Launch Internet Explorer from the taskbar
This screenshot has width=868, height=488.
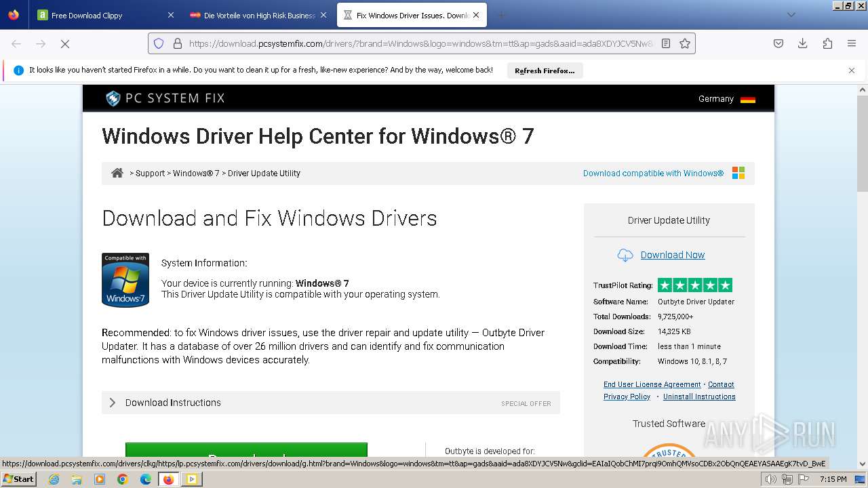(x=54, y=479)
